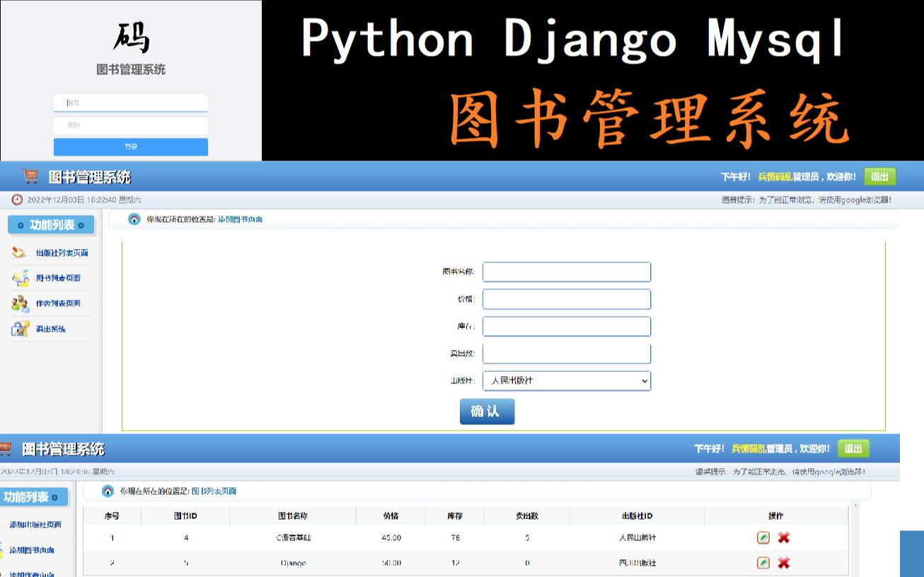Click the blue 确认 submit button

point(487,412)
